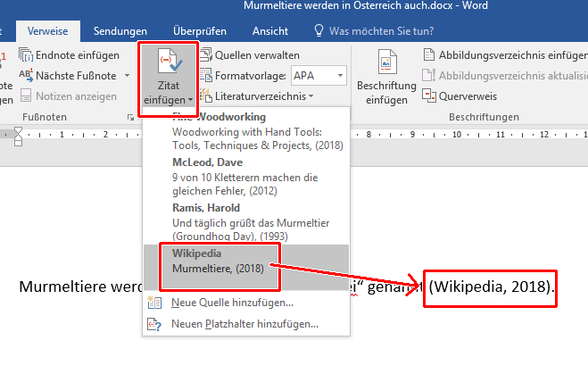
Task: Select the Ramis, Harold citation source
Action: pyautogui.click(x=246, y=221)
